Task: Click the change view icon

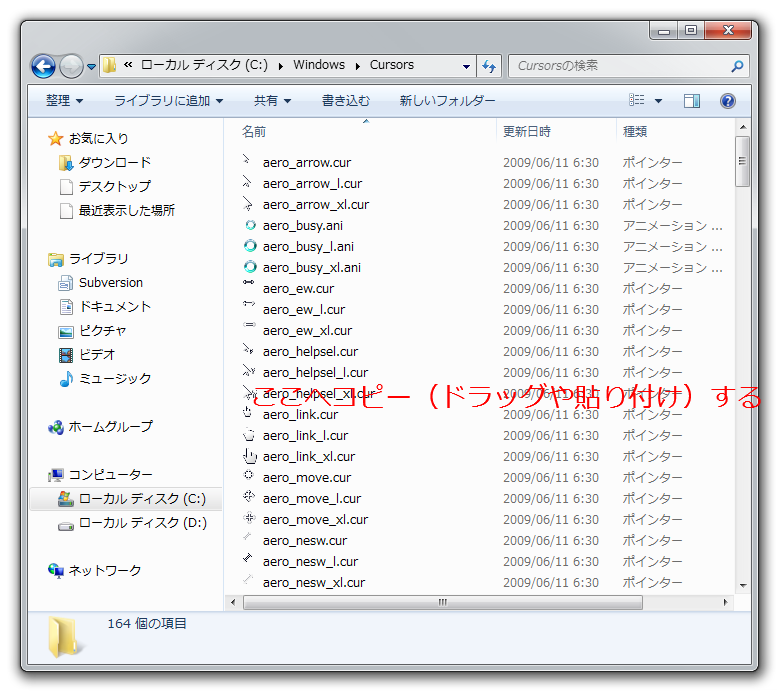Action: tap(637, 101)
